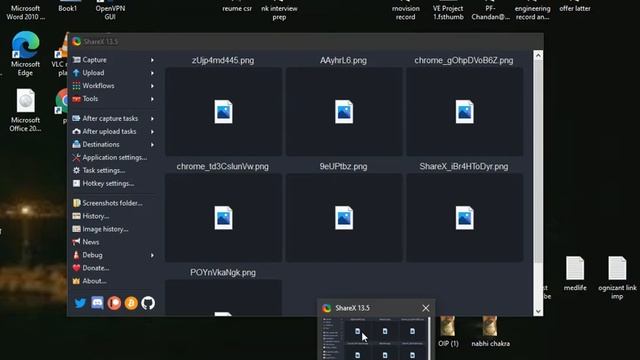Expand the Capture submenu arrow
The width and height of the screenshot is (640, 360).
[x=152, y=60]
